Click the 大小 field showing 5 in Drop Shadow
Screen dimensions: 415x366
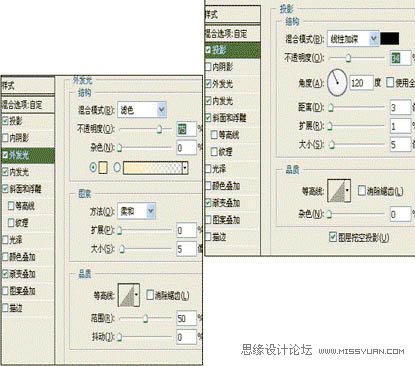(x=400, y=144)
